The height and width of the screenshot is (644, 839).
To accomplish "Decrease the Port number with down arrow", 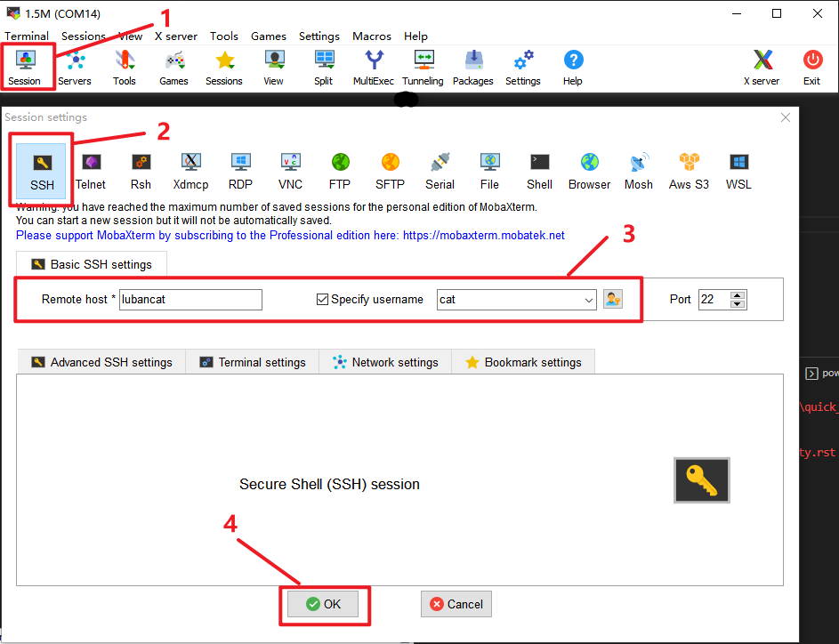I will pyautogui.click(x=738, y=305).
